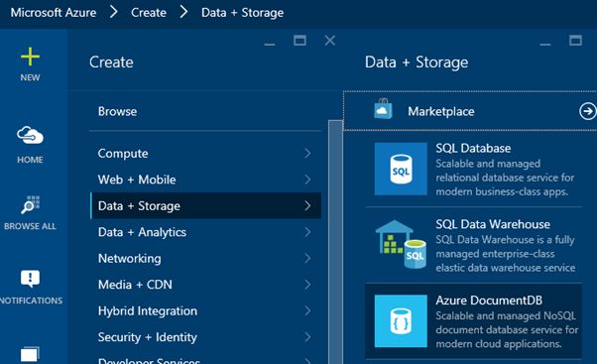Expand the Web + Mobile chevron
597x364 pixels.
[x=307, y=180]
